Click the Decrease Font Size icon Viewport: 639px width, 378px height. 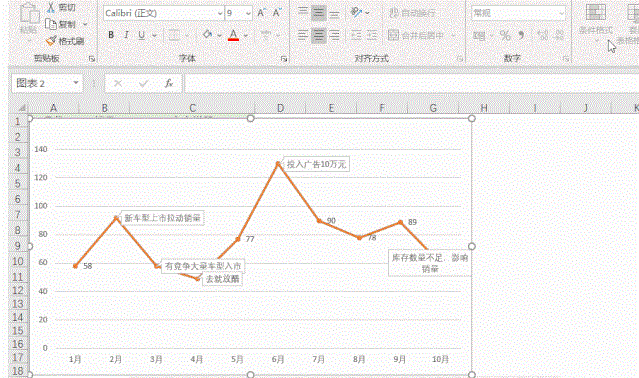277,13
